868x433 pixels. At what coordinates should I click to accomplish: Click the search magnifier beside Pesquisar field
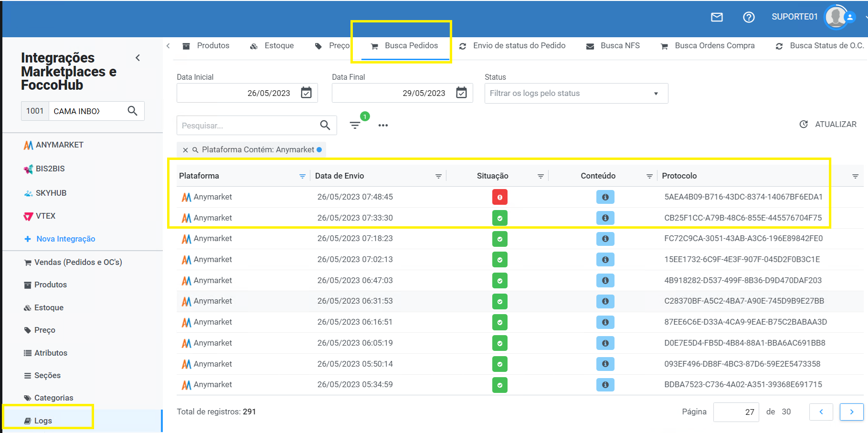pos(325,125)
